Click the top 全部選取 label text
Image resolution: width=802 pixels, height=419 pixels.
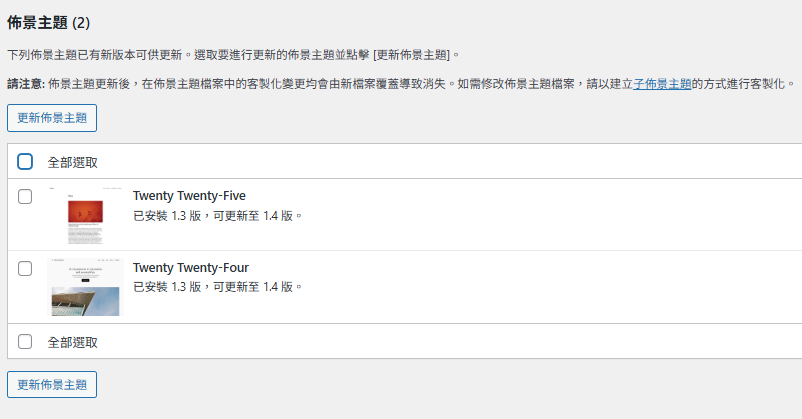73,162
